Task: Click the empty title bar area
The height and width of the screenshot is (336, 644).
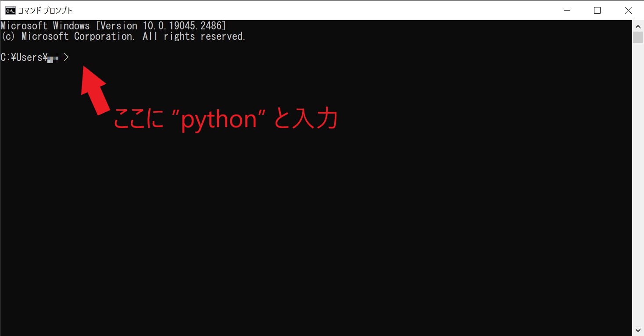Action: click(307, 10)
